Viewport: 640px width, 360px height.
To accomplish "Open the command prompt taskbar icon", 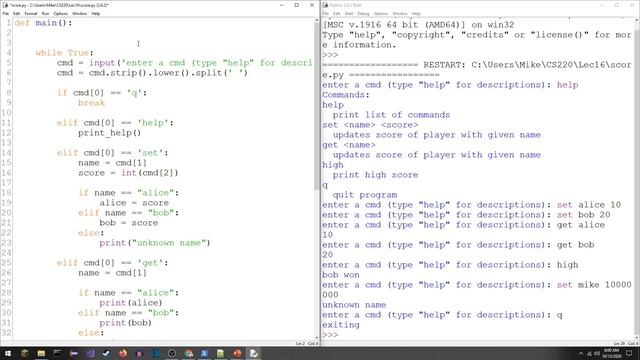I will point(58,353).
